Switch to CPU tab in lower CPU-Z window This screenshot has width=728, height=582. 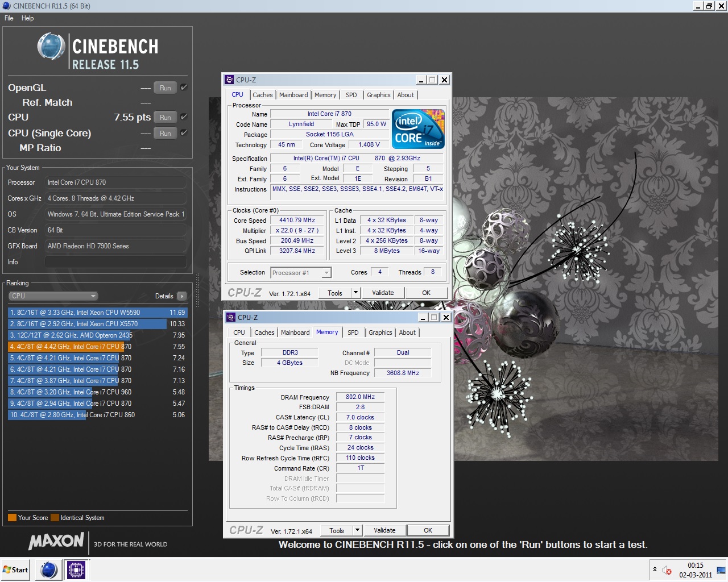tap(239, 332)
